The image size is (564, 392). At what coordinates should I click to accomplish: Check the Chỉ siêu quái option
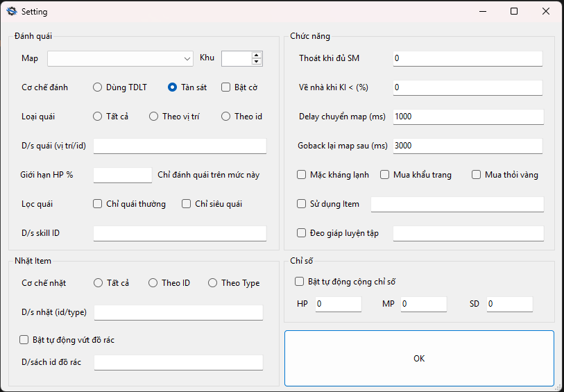coord(187,204)
